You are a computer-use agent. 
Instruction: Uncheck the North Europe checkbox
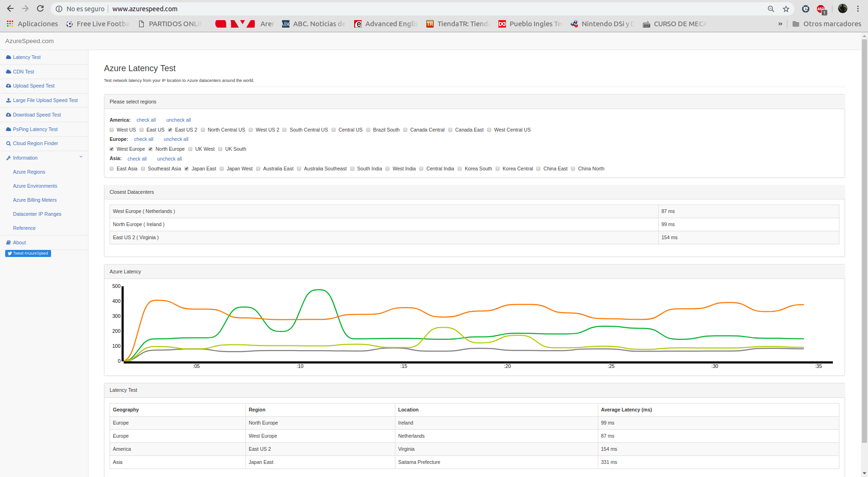tap(150, 149)
